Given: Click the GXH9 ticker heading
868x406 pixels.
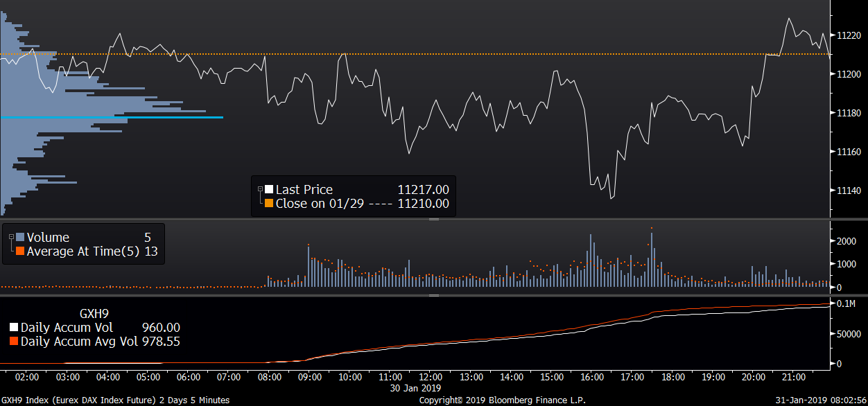Looking at the screenshot, I should point(96,312).
